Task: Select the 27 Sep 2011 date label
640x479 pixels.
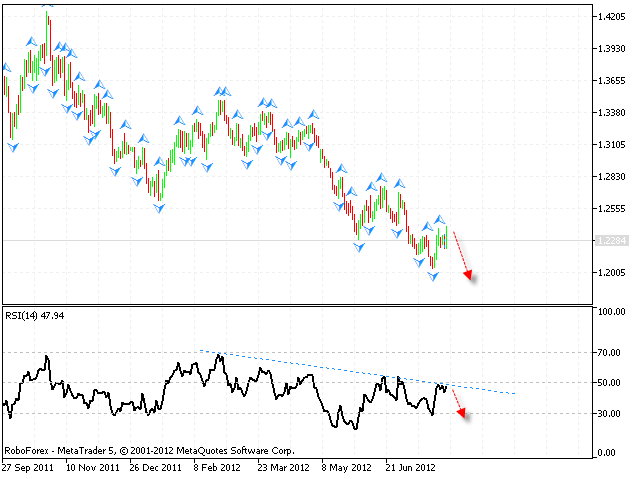Action: [27, 467]
